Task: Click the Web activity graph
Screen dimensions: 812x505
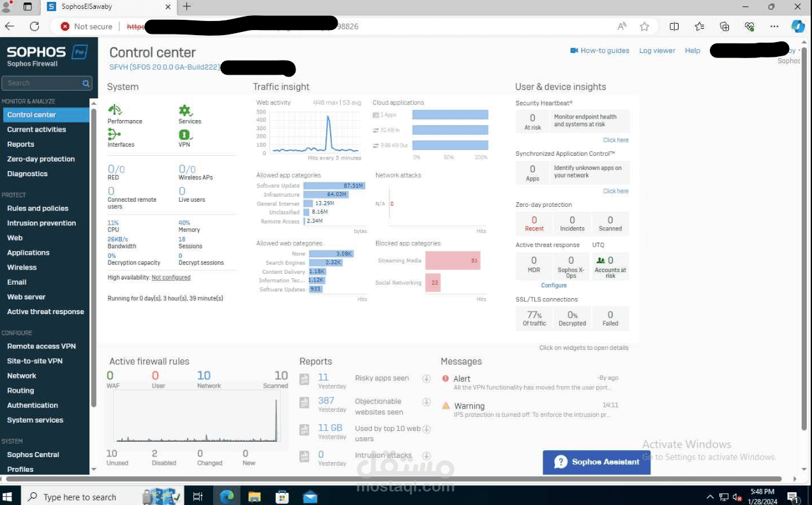Action: coord(314,132)
